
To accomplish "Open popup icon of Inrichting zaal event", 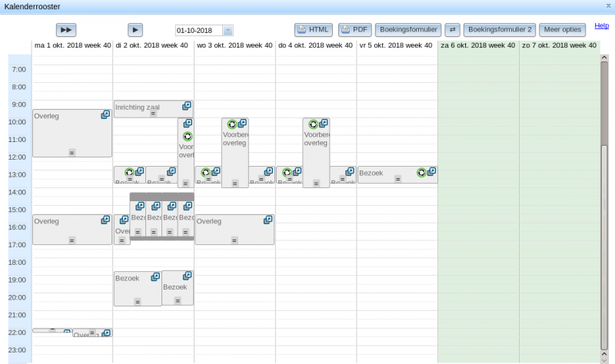I will click(187, 106).
